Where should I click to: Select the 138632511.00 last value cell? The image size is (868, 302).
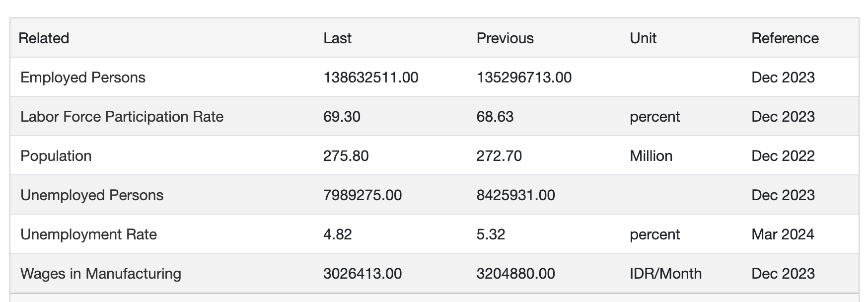pyautogui.click(x=371, y=77)
